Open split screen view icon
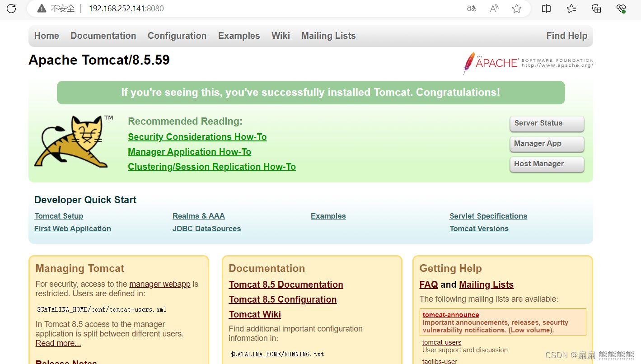Viewport: 641px width, 364px height. tap(546, 8)
